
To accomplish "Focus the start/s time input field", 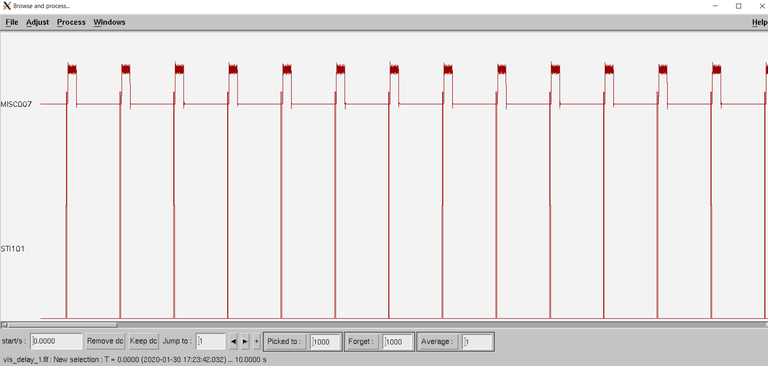I will [x=56, y=342].
